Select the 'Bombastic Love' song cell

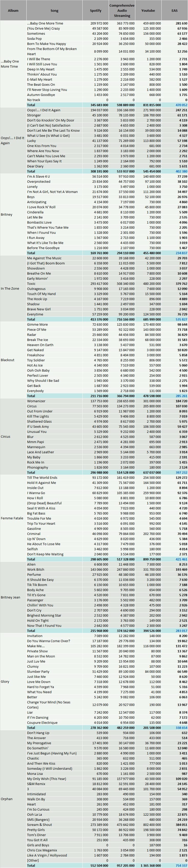coord(54,222)
